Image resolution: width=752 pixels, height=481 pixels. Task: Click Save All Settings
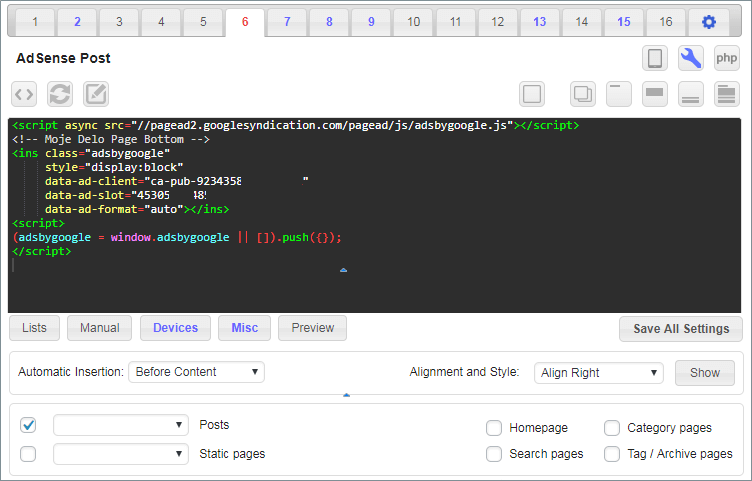pos(681,329)
